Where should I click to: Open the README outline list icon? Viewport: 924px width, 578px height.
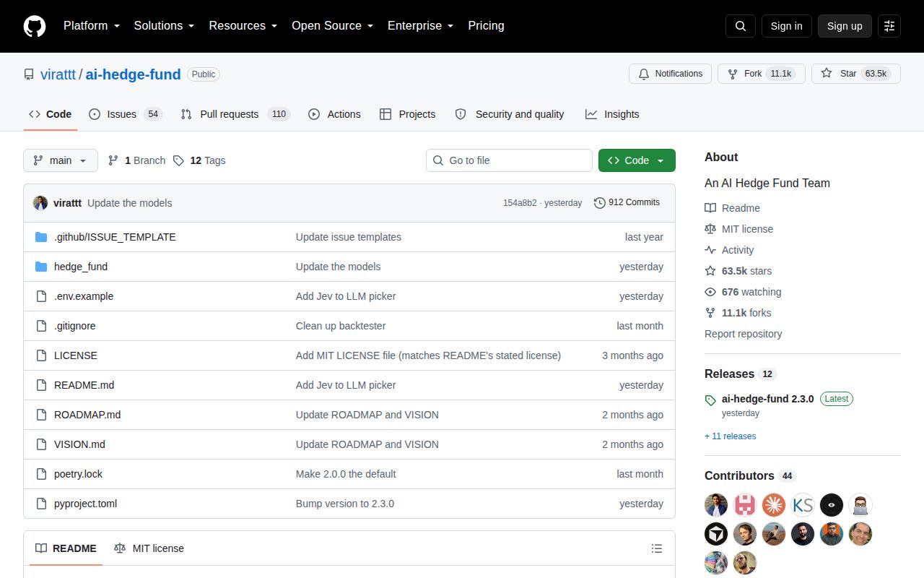pos(657,548)
